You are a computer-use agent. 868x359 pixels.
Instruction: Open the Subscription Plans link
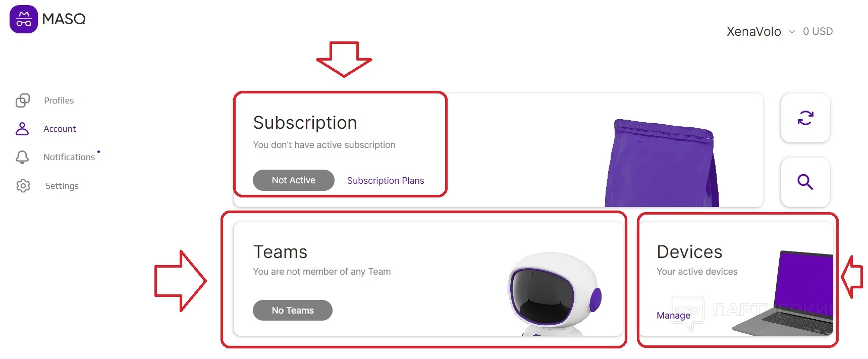tap(386, 181)
